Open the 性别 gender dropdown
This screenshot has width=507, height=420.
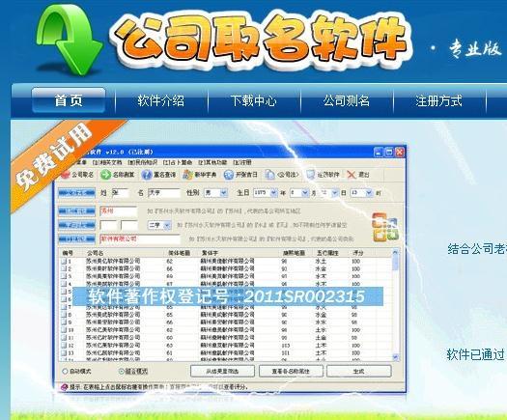223,193
